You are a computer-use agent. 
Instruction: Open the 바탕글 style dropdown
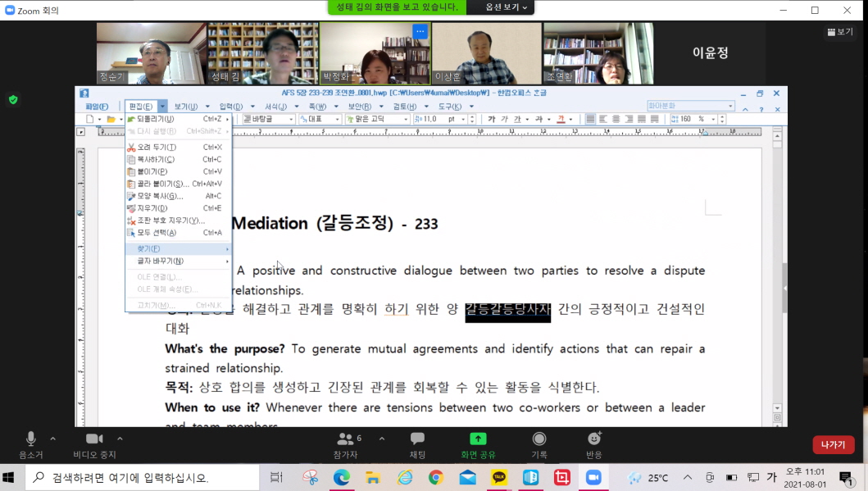(292, 119)
